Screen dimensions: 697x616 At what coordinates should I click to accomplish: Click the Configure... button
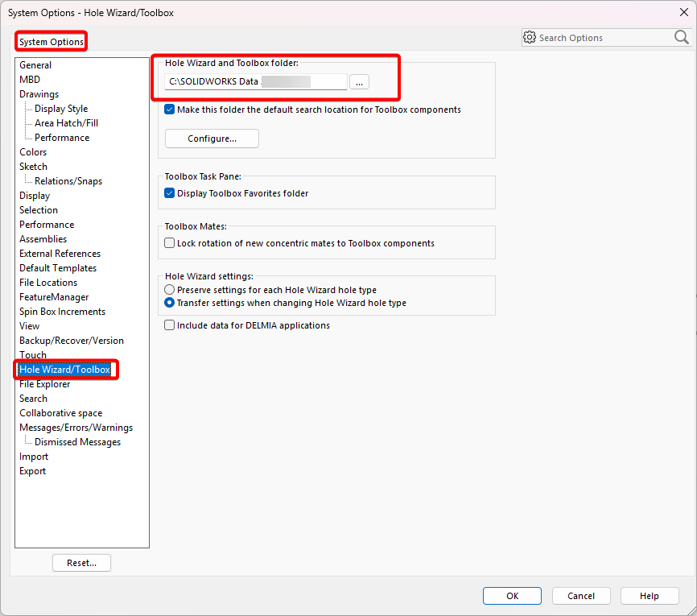(x=212, y=138)
